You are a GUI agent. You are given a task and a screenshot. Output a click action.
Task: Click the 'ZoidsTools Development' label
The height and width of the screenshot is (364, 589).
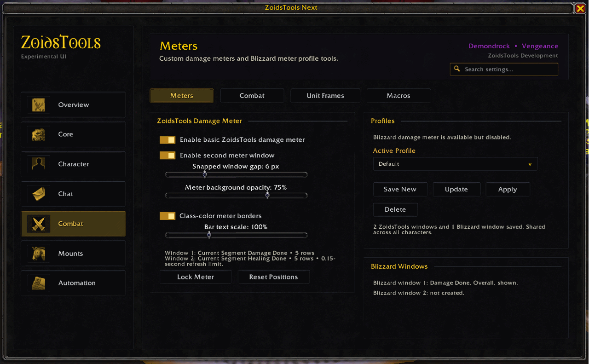(x=523, y=56)
